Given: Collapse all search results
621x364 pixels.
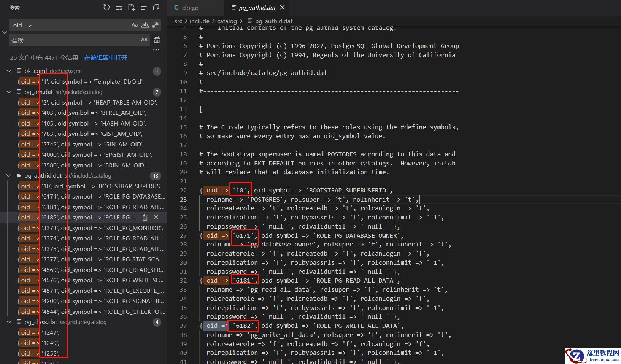Looking at the screenshot, I should pos(156,7).
